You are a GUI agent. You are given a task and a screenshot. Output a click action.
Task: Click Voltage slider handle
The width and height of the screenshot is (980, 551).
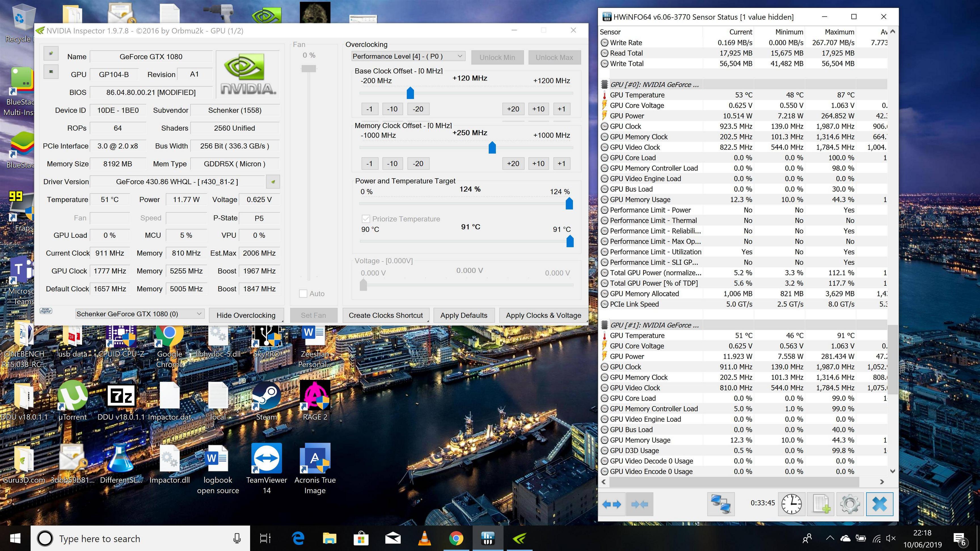point(363,285)
